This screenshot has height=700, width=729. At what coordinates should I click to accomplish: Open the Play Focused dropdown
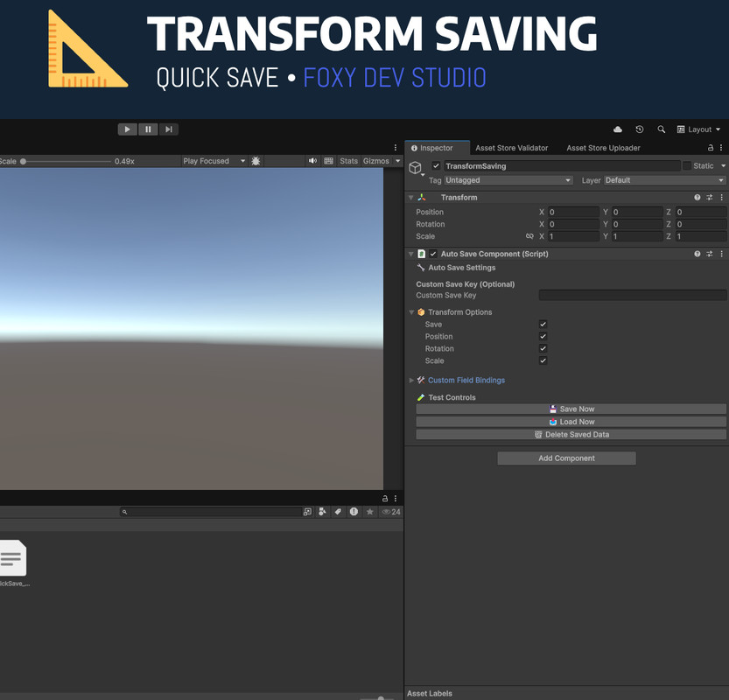[214, 161]
